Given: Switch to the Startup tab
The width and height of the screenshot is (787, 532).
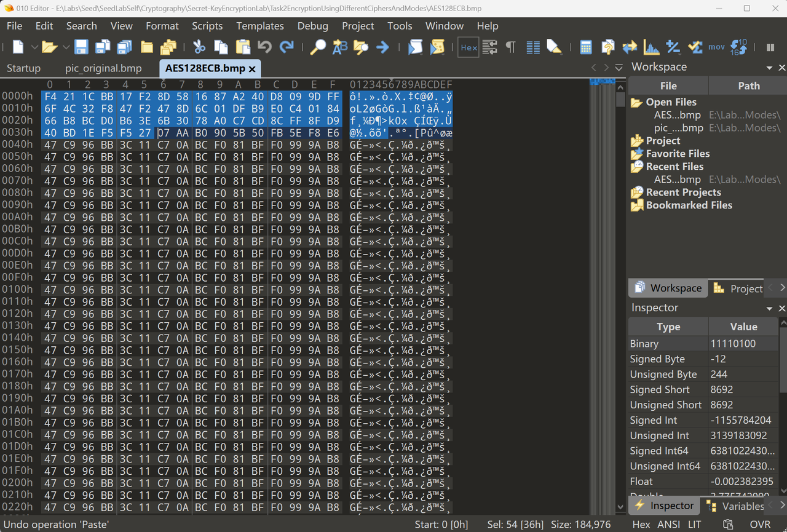Looking at the screenshot, I should tap(23, 68).
